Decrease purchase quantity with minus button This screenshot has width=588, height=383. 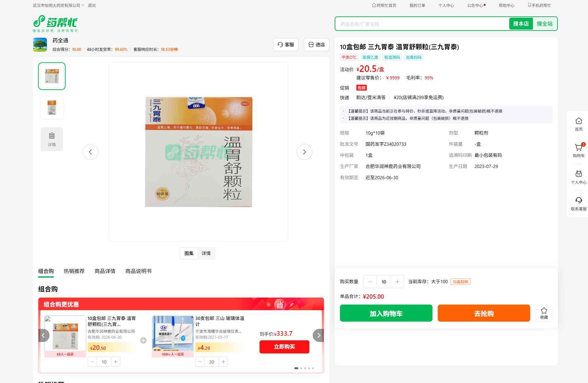click(x=370, y=282)
